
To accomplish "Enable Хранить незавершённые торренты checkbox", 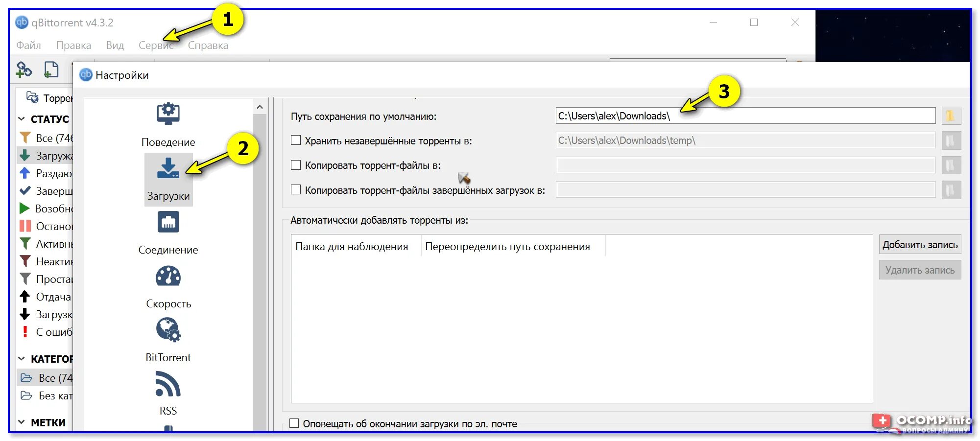I will (296, 140).
